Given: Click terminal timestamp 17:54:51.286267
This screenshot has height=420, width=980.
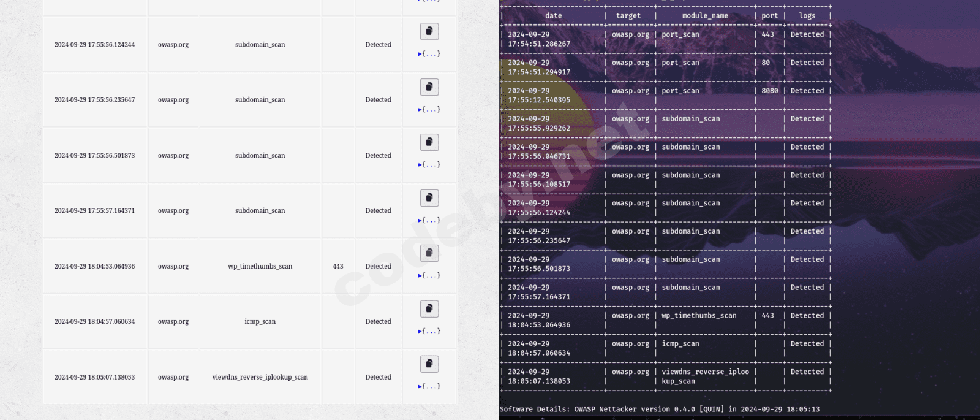Looking at the screenshot, I should click(539, 44).
